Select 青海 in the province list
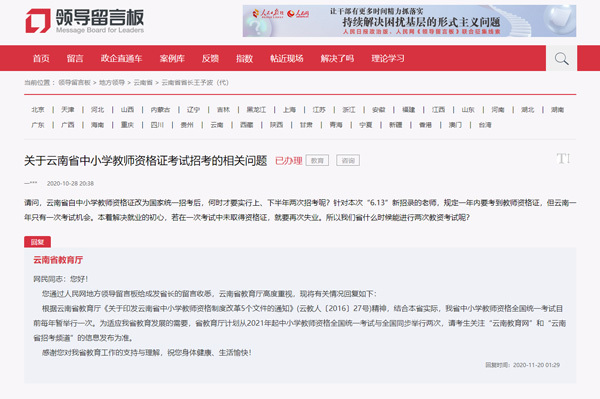 pyautogui.click(x=336, y=125)
